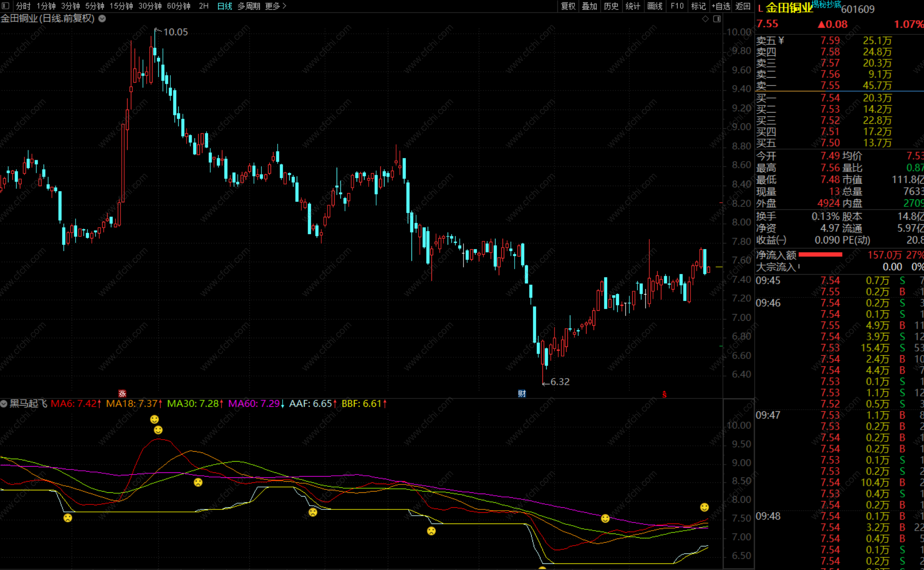Open the 复权 adjustment menu
924x570 pixels.
(x=568, y=6)
